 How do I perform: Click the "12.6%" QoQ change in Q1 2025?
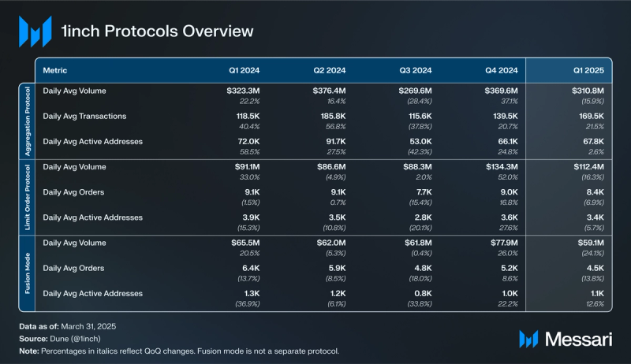pyautogui.click(x=596, y=304)
